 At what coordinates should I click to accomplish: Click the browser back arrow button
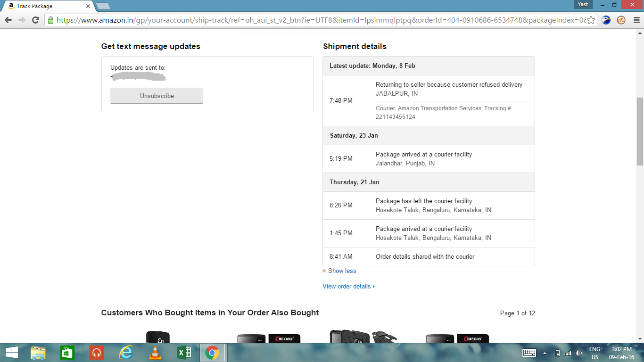(x=8, y=20)
